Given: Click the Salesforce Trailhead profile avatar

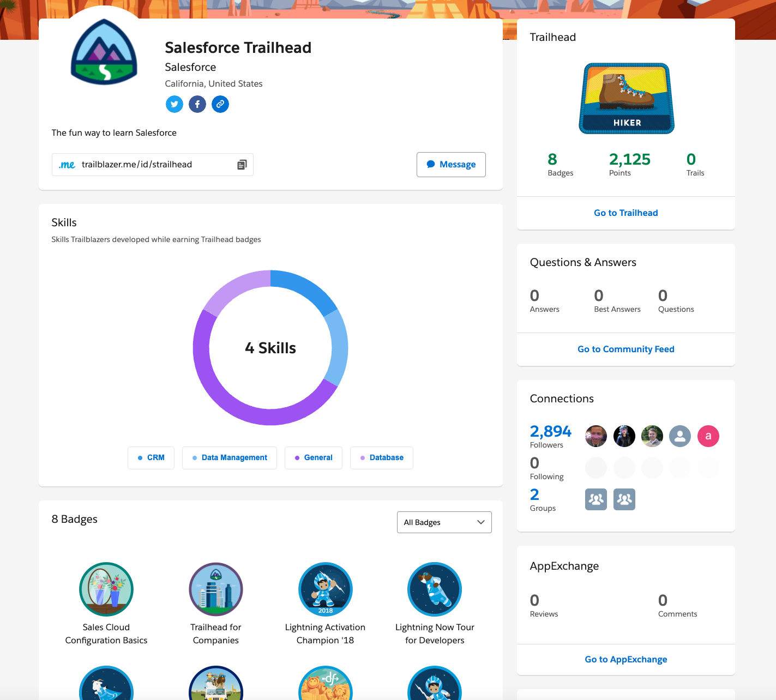Looking at the screenshot, I should (x=104, y=53).
